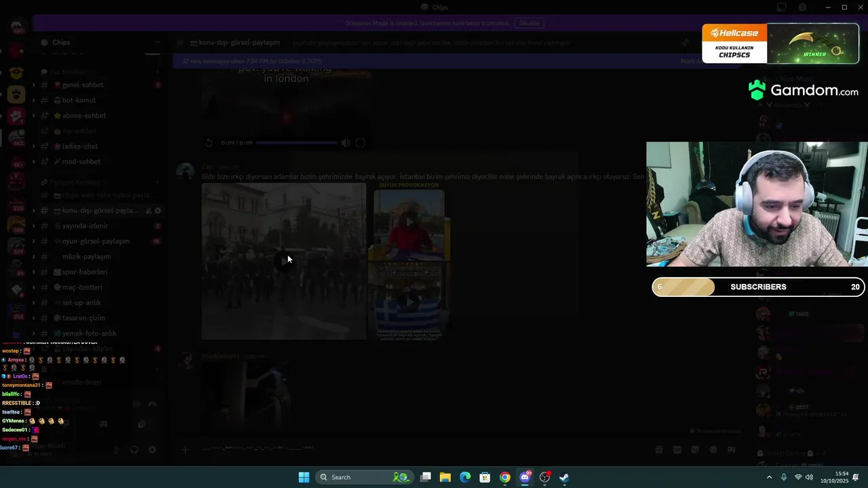Screen dimensions: 868x488
Task: Open Microsoft Edge from taskbar
Action: click(465, 477)
